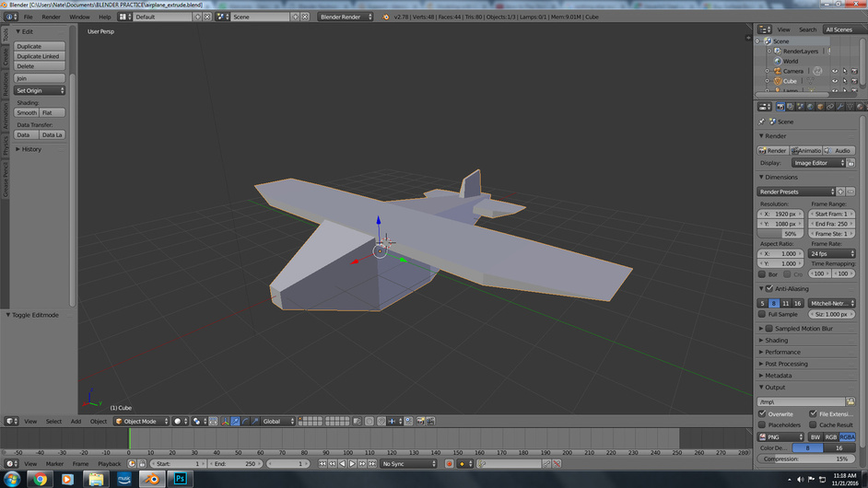Enable the Full Sample checkbox
This screenshot has width=868, height=488.
click(762, 314)
